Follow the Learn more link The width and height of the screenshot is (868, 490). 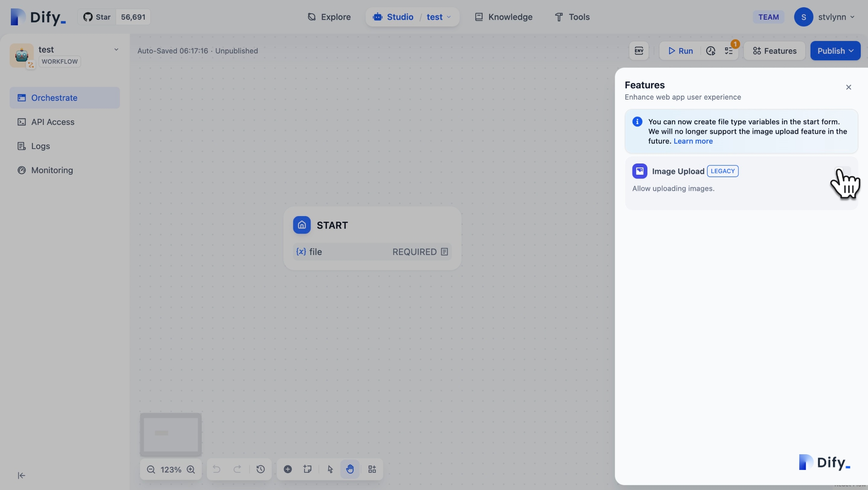(693, 141)
